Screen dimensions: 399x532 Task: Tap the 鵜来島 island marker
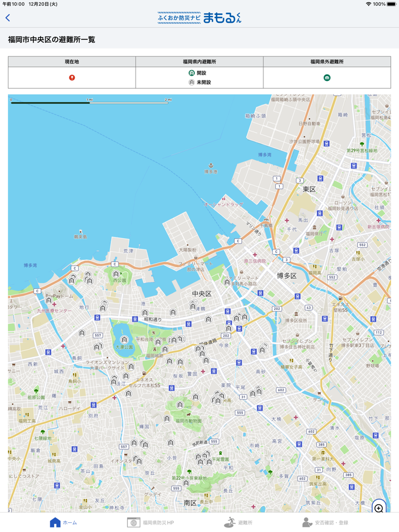(80, 231)
